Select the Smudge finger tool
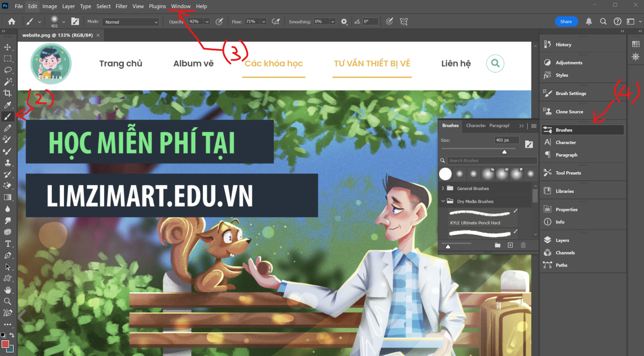Viewport: 644px width, 356px height. pyautogui.click(x=8, y=221)
